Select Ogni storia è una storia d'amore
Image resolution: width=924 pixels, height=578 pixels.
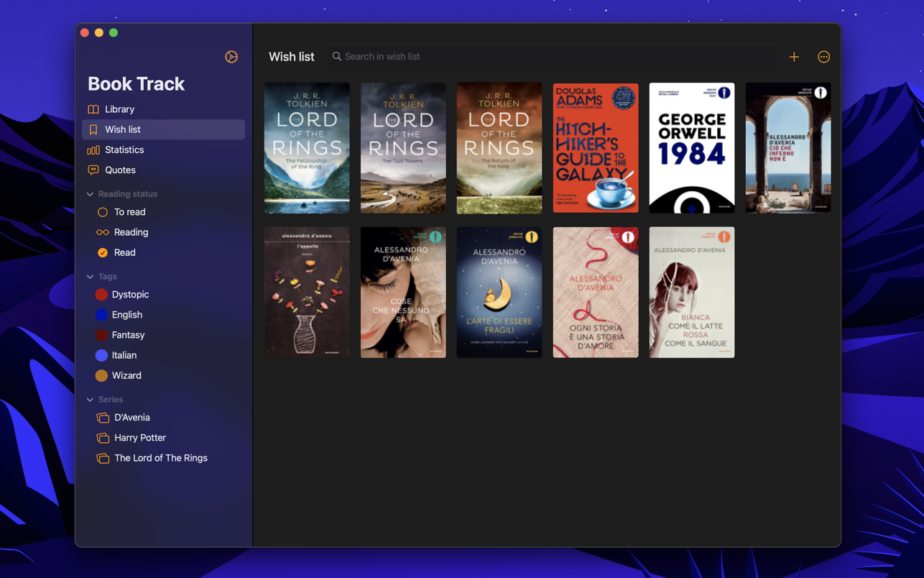596,293
